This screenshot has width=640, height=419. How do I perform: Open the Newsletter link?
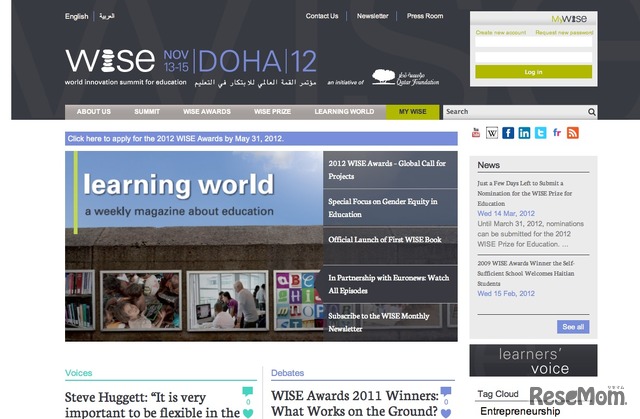coord(373,16)
